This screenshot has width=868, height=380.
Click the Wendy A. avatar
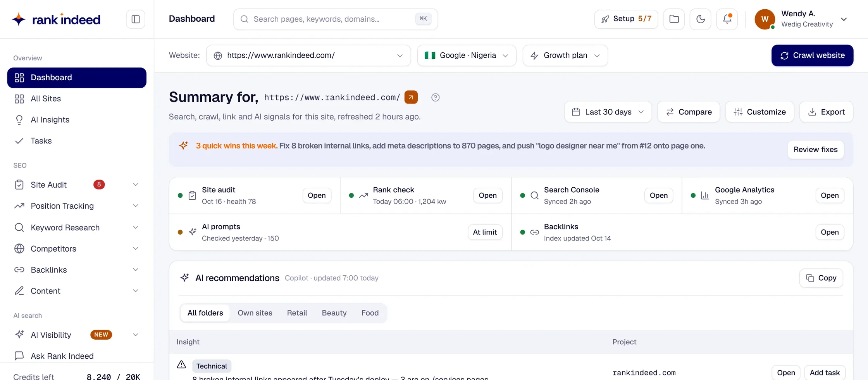click(765, 19)
